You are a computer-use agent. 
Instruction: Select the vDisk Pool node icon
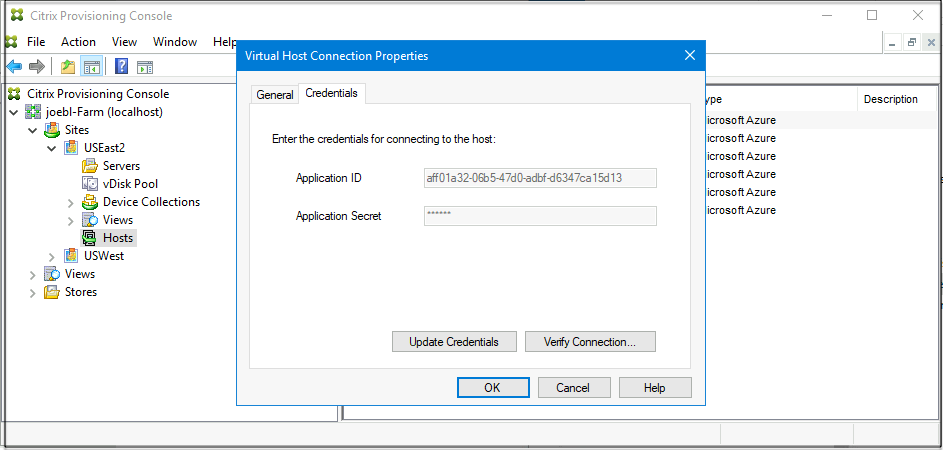click(90, 184)
